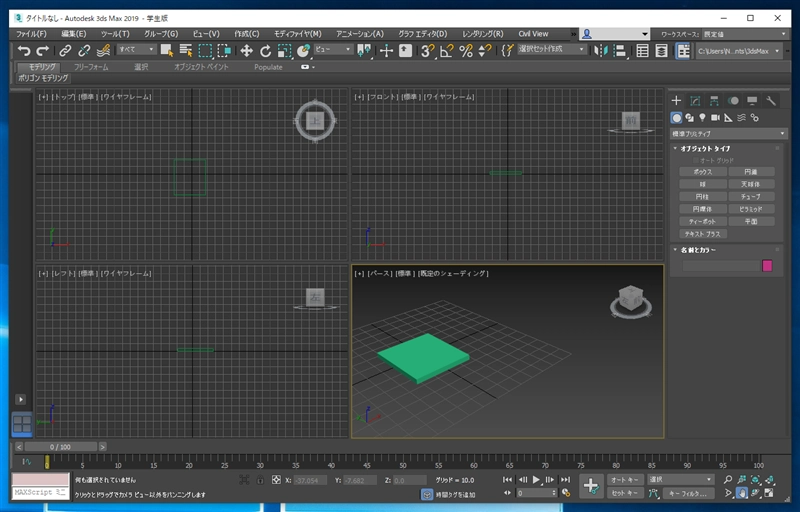The height and width of the screenshot is (512, 800).
Task: Open pink object color swatch
Action: (767, 265)
